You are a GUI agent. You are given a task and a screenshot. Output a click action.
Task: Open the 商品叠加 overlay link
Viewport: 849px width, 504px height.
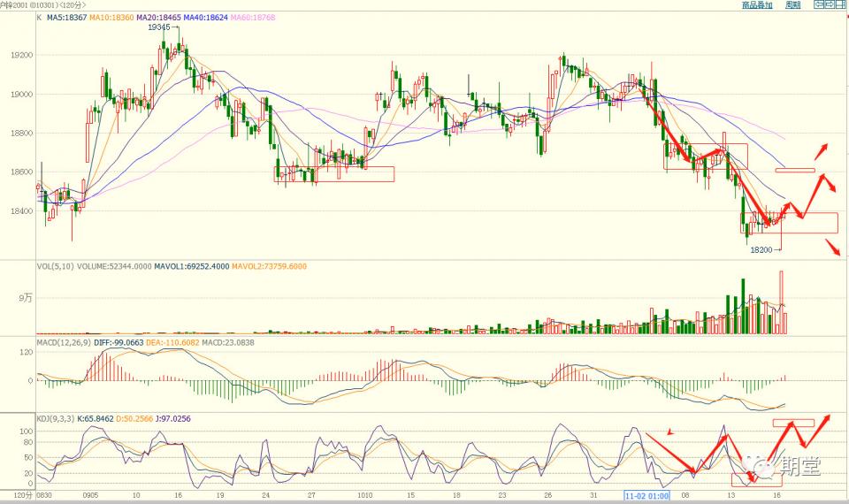(757, 5)
